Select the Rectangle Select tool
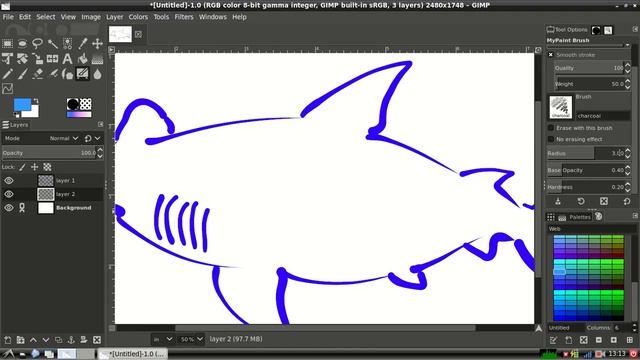Image resolution: width=640 pixels, height=360 pixels. click(7, 43)
